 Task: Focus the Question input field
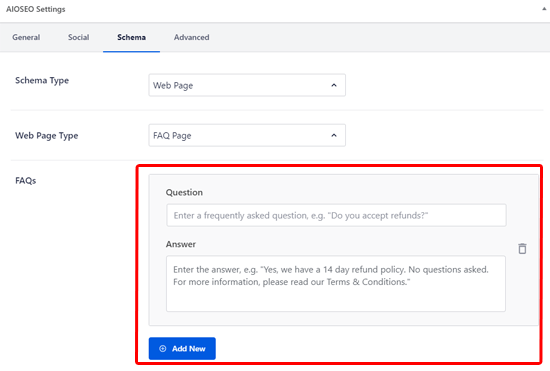coord(336,215)
